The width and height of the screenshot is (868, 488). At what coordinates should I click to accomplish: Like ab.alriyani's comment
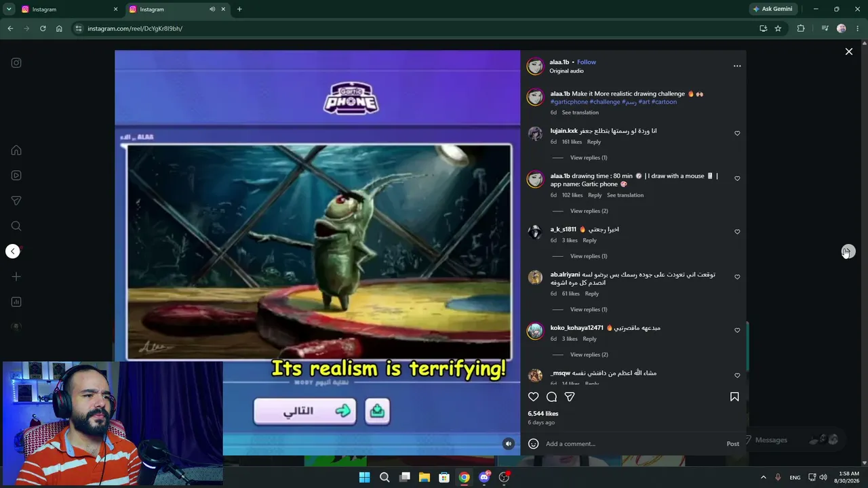tap(737, 277)
